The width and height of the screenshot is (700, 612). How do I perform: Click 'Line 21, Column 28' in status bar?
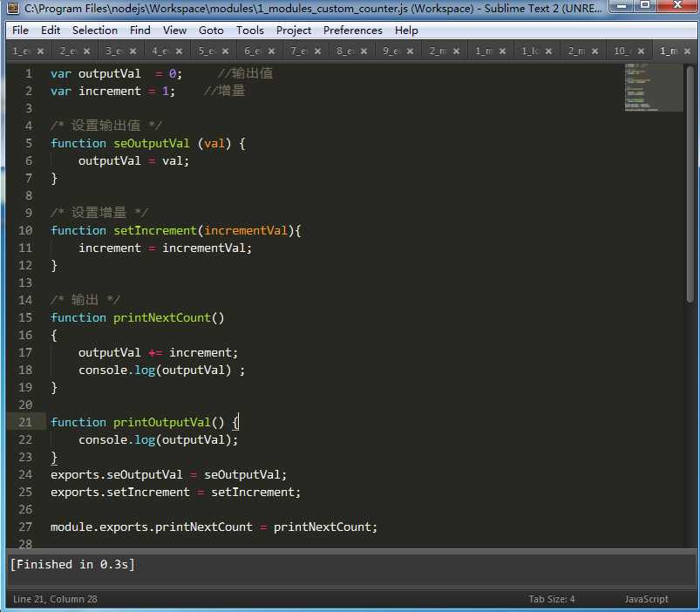pyautogui.click(x=55, y=599)
